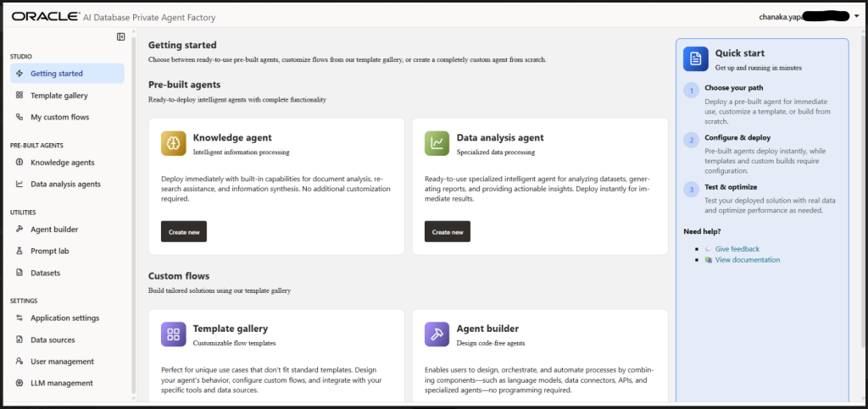Click the Datasets sidebar icon
This screenshot has width=868, height=409.
pos(19,273)
